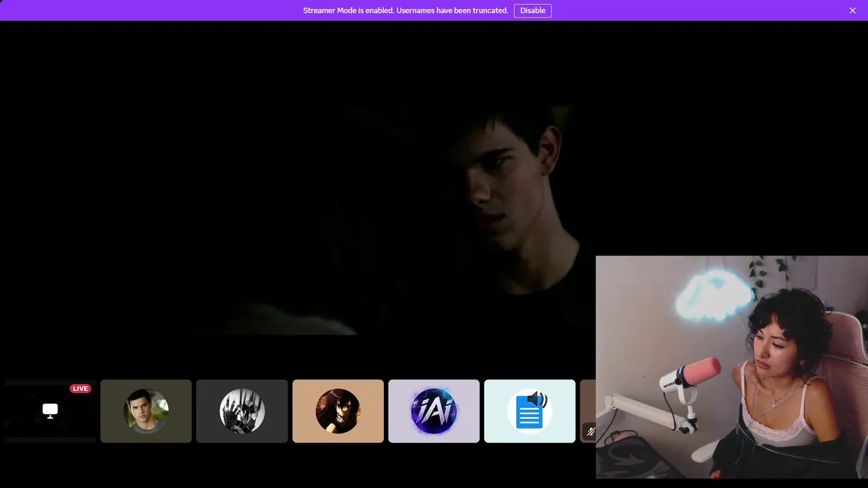
Task: Select the blue document with speaker avatar tile
Action: tap(530, 411)
